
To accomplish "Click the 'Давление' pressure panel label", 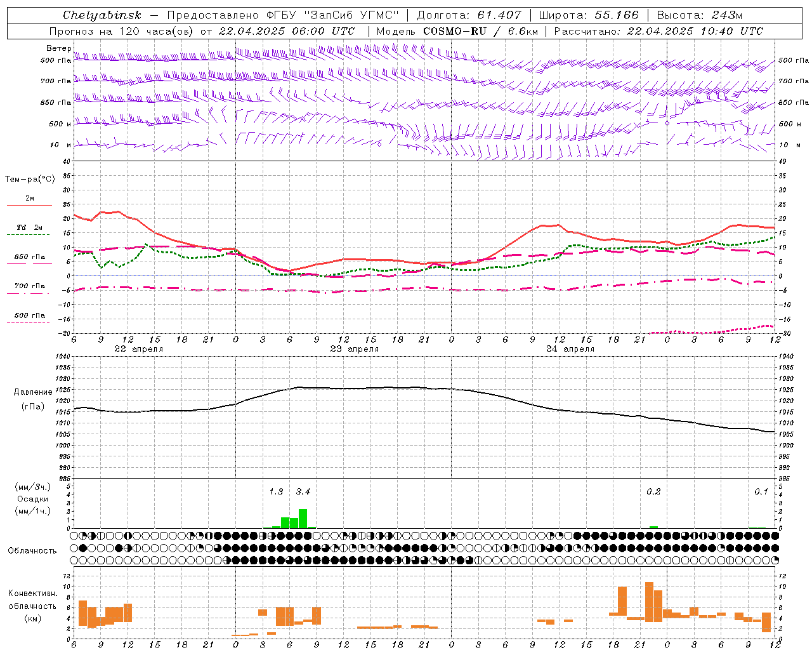I will click(x=33, y=392).
